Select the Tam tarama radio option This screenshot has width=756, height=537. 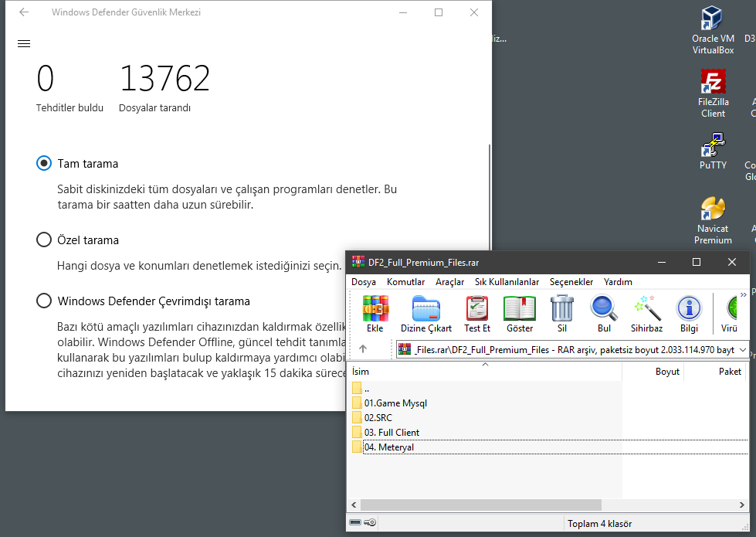point(44,164)
